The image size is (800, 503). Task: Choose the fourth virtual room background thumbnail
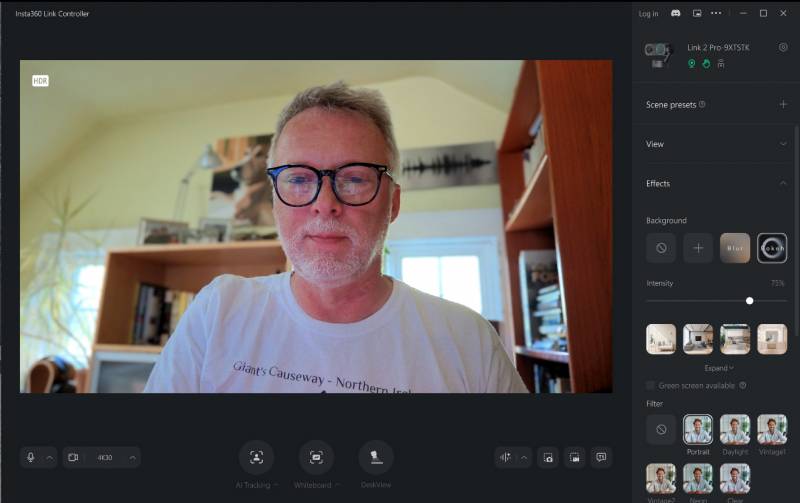click(x=772, y=339)
